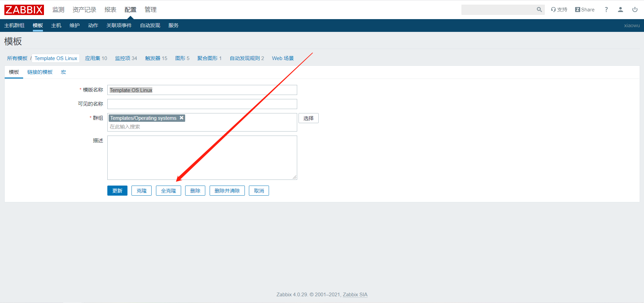This screenshot has height=303, width=644.
Task: Click the ZABBIX logo
Action: click(x=24, y=10)
